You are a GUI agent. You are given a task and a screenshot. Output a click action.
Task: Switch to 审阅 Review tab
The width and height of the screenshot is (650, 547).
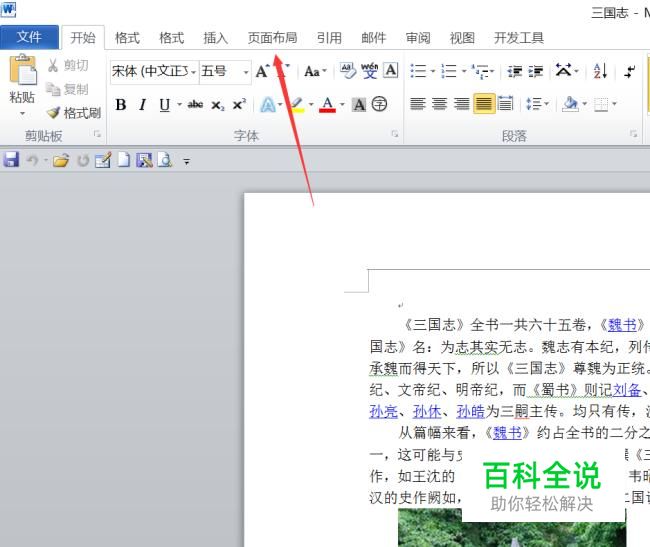(x=418, y=38)
